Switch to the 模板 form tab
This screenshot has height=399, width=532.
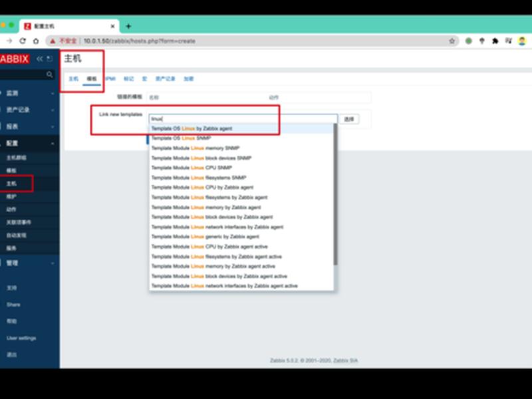(92, 78)
